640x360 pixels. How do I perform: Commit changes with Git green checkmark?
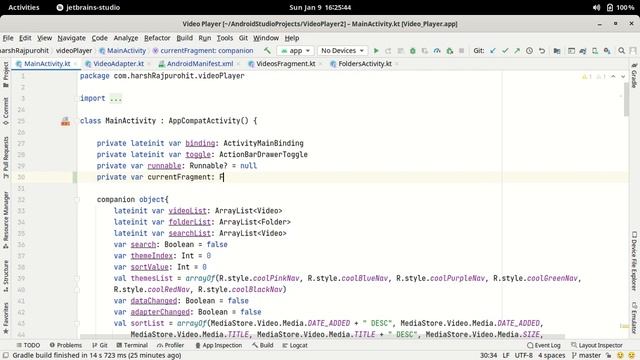click(x=505, y=51)
